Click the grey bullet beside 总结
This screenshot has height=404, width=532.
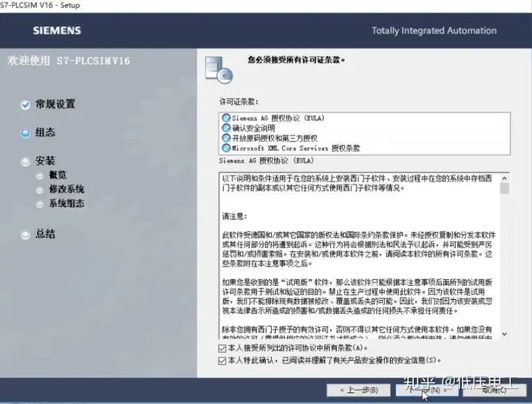pyautogui.click(x=25, y=234)
